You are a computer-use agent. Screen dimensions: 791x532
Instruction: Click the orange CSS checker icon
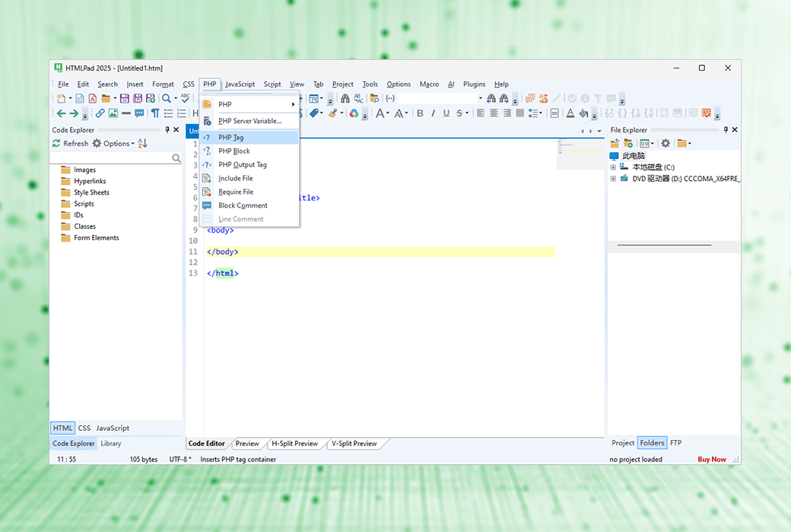coord(707,113)
